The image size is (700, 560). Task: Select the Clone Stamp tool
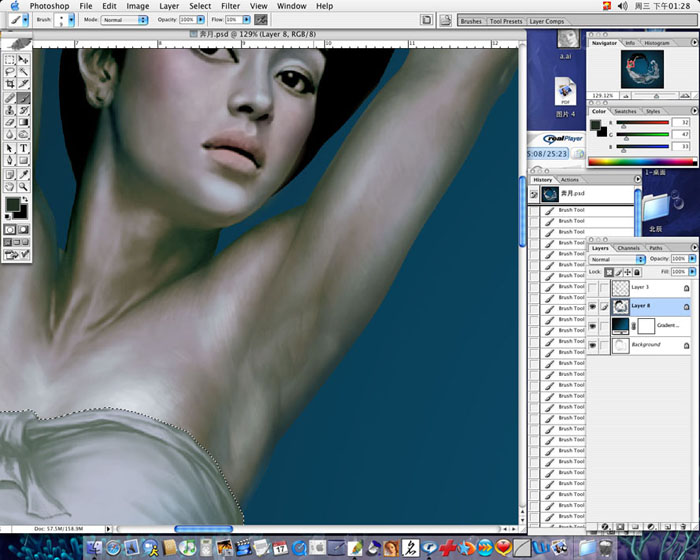pyautogui.click(x=10, y=110)
